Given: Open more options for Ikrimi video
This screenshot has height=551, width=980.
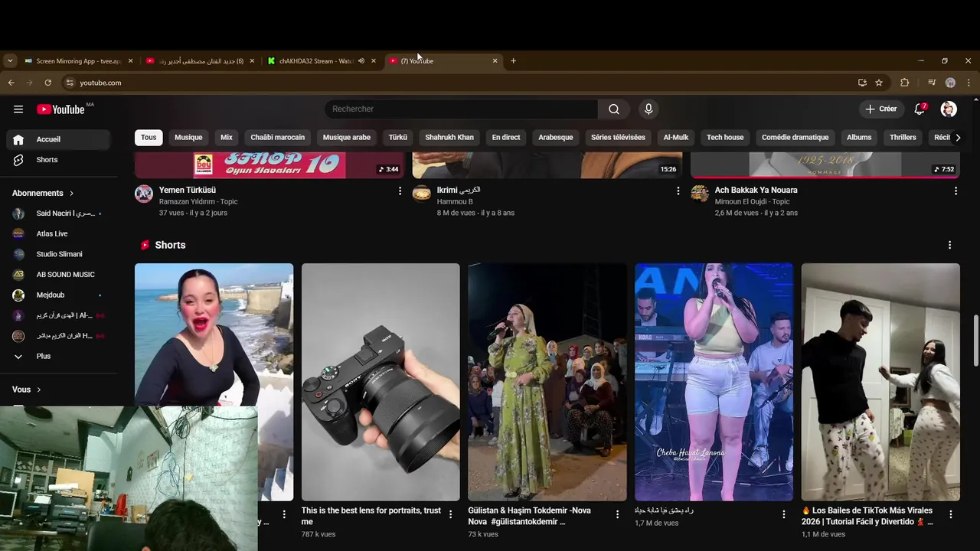Looking at the screenshot, I should tap(678, 191).
